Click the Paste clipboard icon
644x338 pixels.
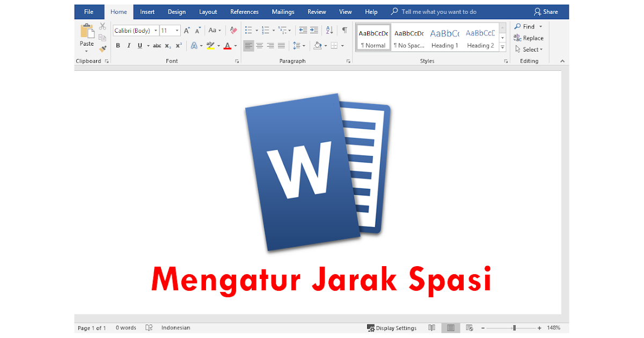(87, 31)
